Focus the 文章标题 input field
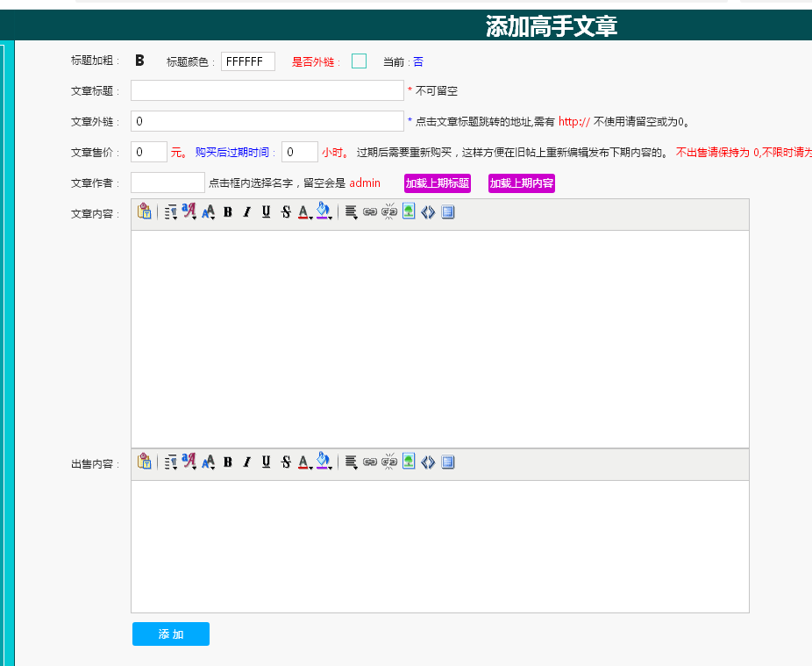The height and width of the screenshot is (666, 812). [267, 90]
